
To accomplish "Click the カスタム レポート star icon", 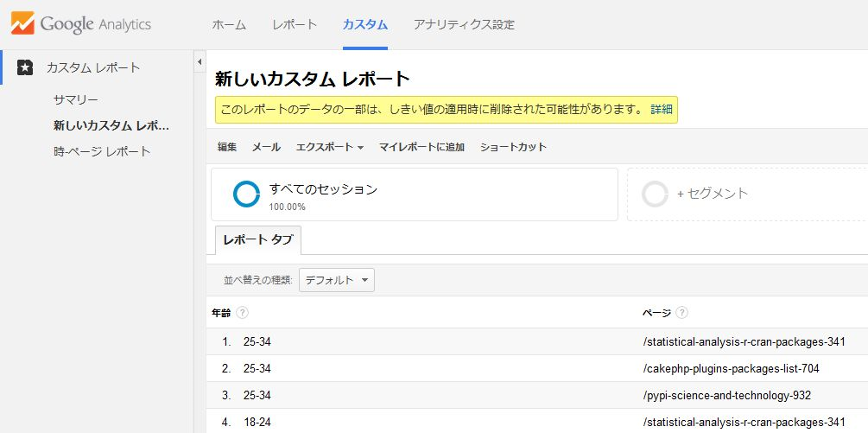I will 26,67.
